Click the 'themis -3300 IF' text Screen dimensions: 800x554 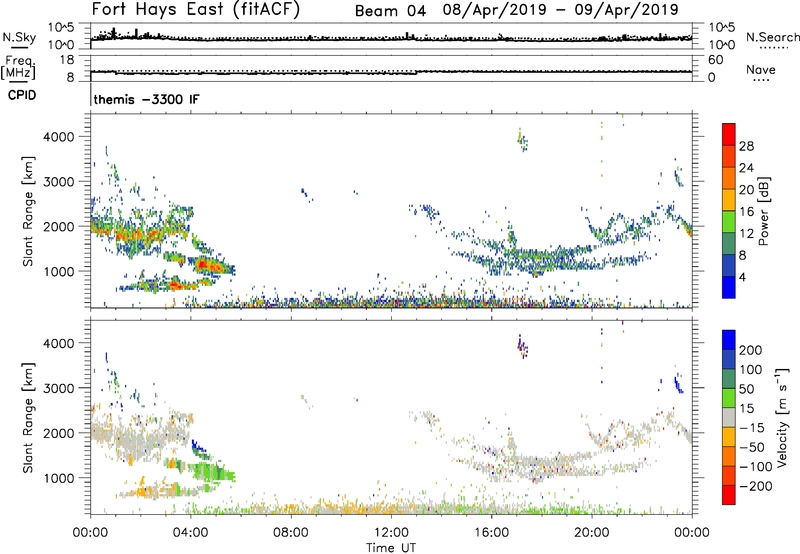click(147, 99)
